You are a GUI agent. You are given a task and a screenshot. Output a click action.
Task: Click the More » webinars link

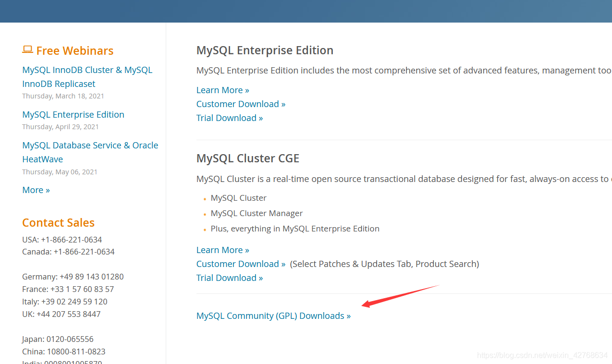(x=36, y=190)
